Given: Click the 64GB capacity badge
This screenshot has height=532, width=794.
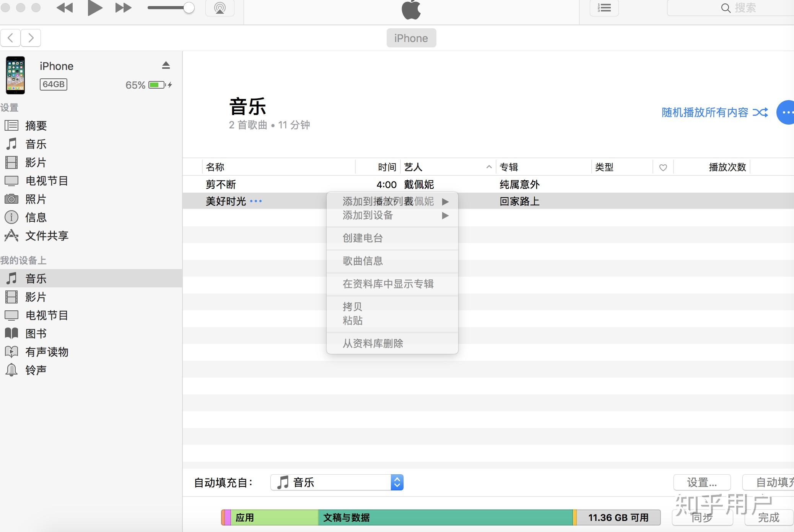Looking at the screenshot, I should 54,84.
